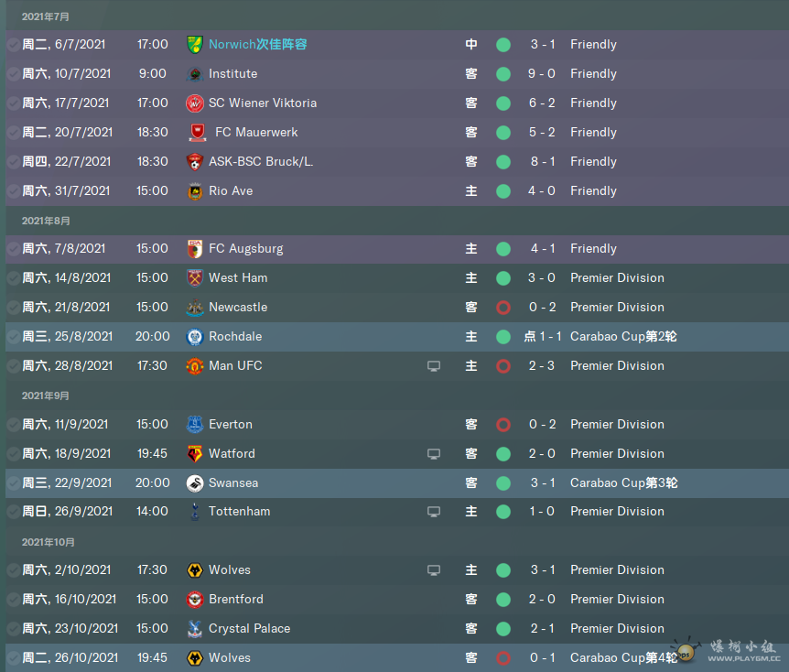Image resolution: width=789 pixels, height=672 pixels.
Task: Toggle the check mark beside 14/8/2021 fixture
Action: [13, 277]
